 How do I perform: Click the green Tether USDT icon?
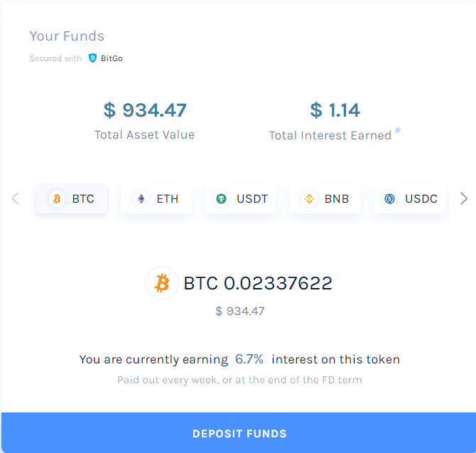coord(222,198)
